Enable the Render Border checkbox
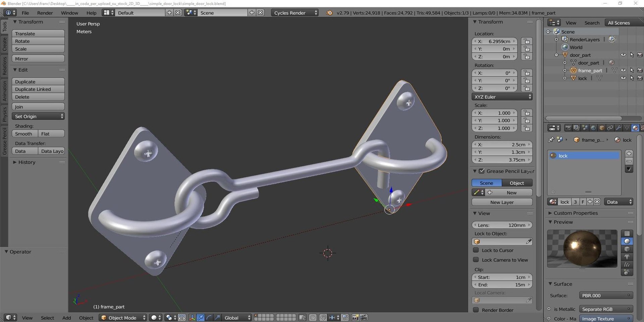This screenshot has height=322, width=644. pyautogui.click(x=476, y=310)
